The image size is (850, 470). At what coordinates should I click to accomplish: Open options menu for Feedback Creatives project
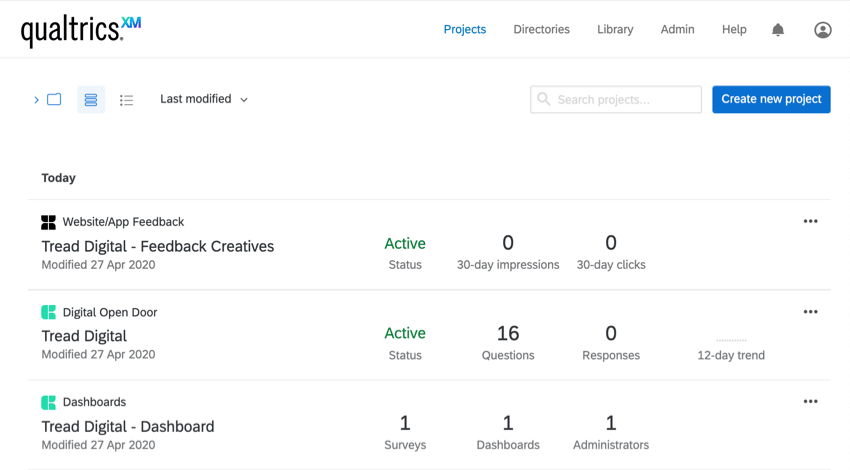[x=810, y=221]
